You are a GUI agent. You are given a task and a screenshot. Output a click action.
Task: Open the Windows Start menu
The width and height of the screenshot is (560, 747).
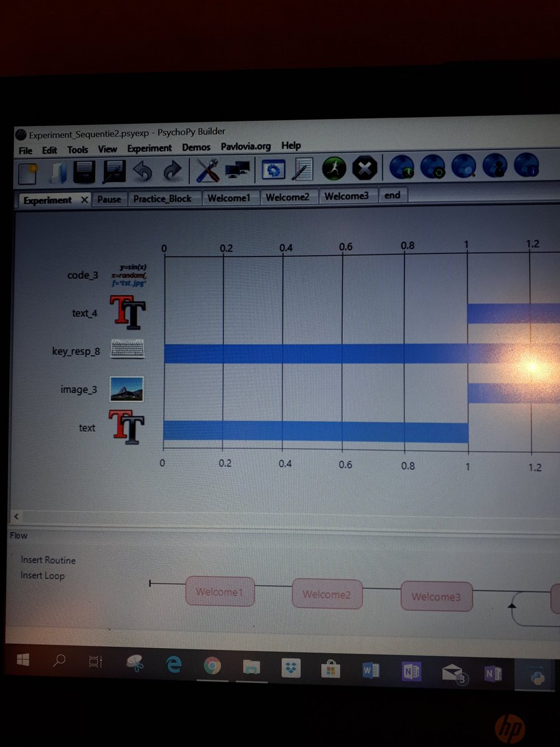point(22,660)
